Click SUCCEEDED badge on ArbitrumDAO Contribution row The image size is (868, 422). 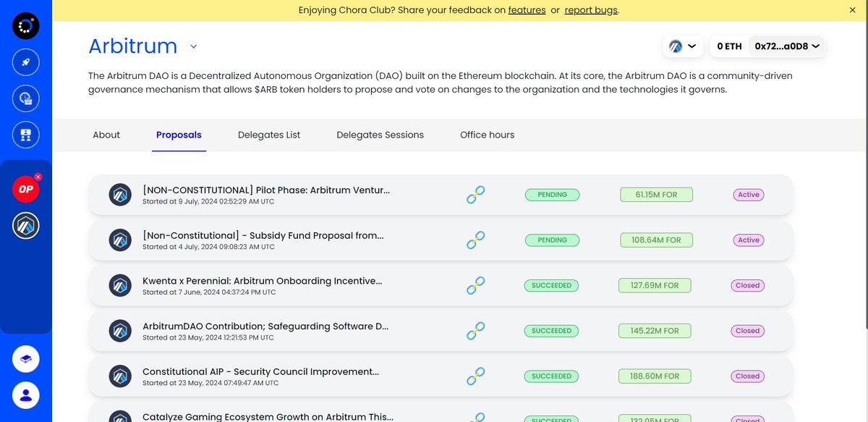[x=552, y=331]
